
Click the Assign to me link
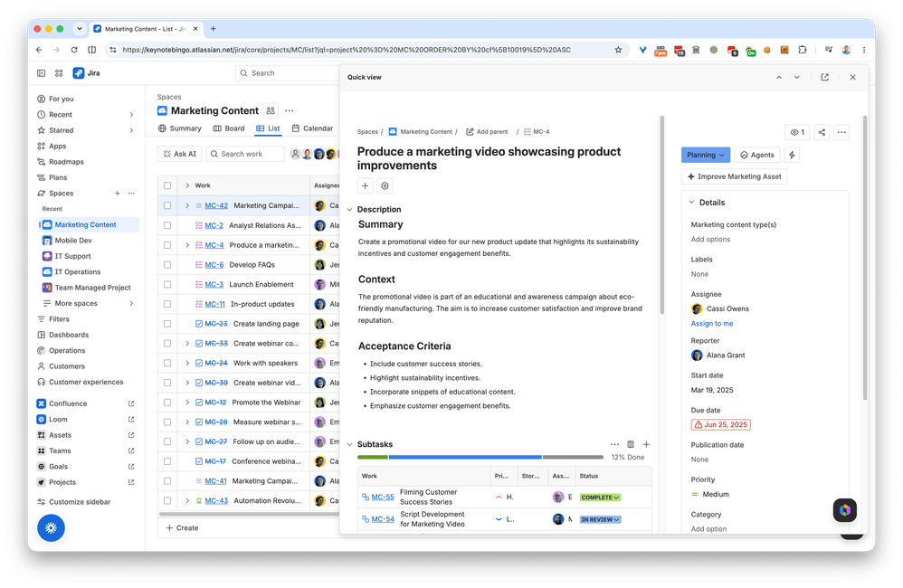click(712, 324)
